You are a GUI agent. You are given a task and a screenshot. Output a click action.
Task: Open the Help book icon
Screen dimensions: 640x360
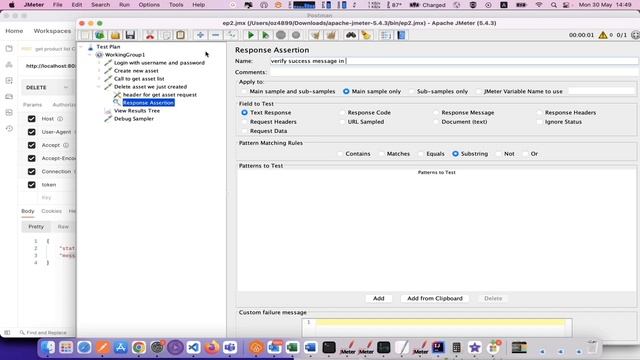401,35
